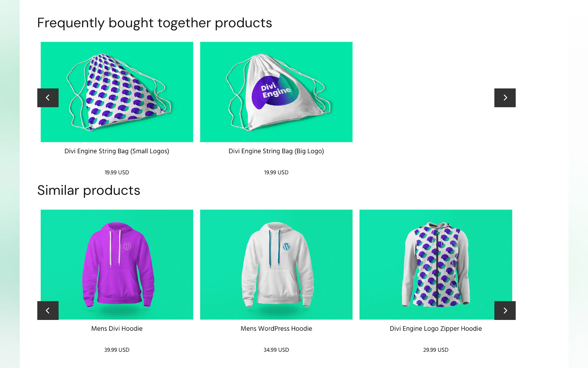Open the Divi Engine Logo Zipper Hoodie title
Viewport: 588px width, 368px height.
pos(435,329)
